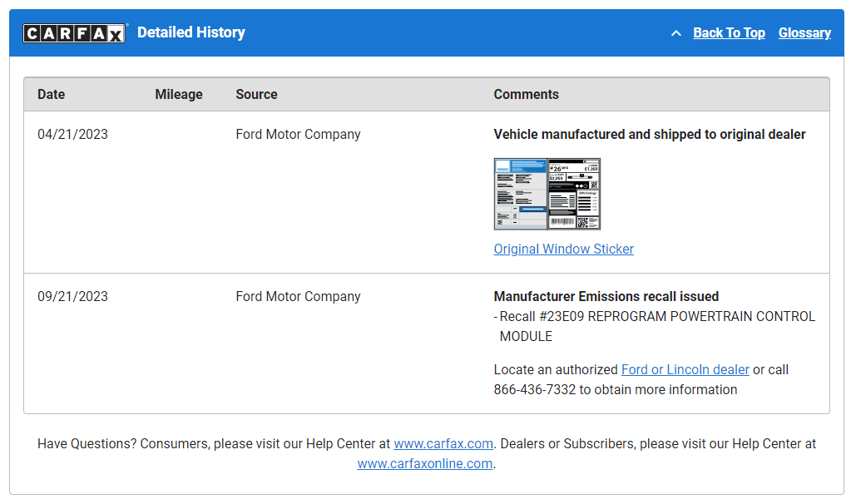856x504 pixels.
Task: Visit the www.carfax.com help link
Action: 443,444
